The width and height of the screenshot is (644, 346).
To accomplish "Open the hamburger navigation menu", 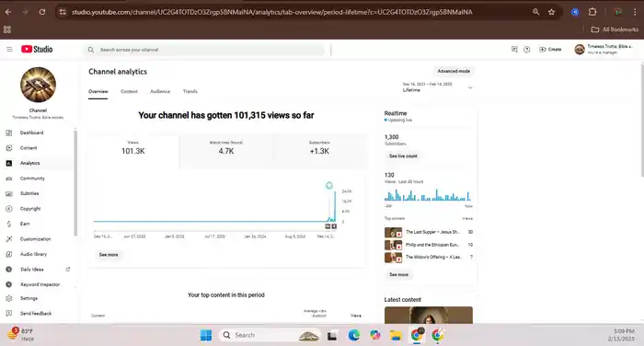I will (x=9, y=50).
